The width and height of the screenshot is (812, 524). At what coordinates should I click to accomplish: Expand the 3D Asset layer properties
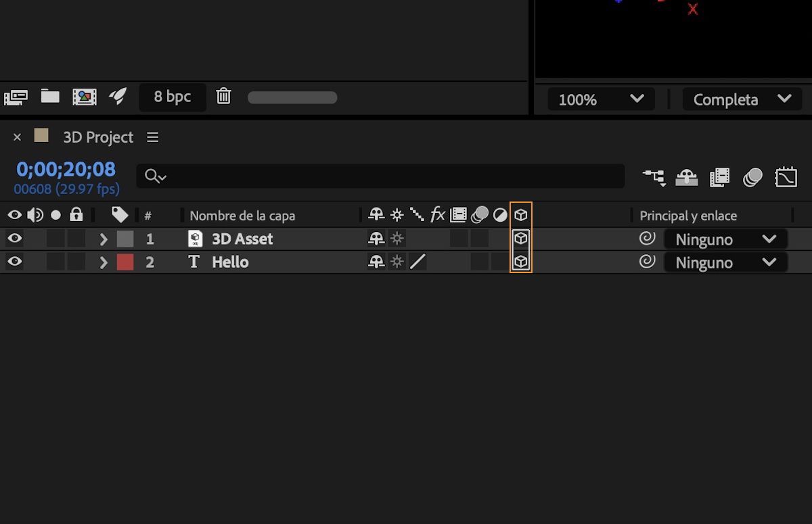coord(104,239)
